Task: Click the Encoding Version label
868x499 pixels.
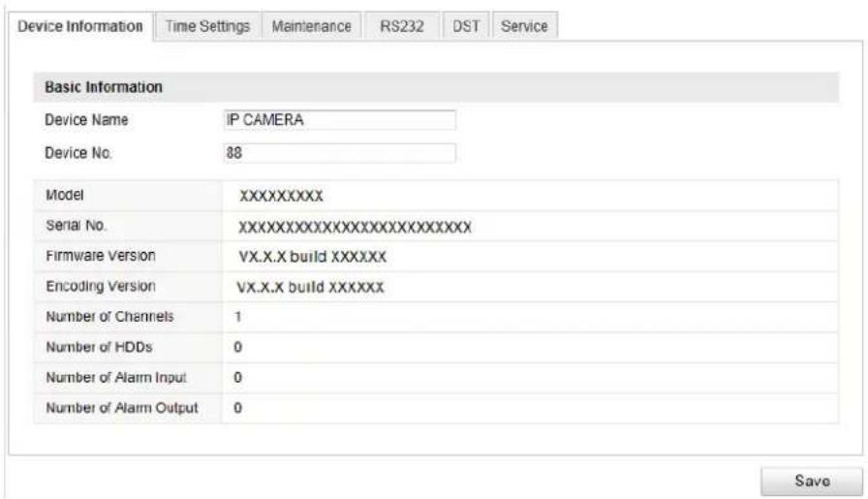Action: click(101, 287)
